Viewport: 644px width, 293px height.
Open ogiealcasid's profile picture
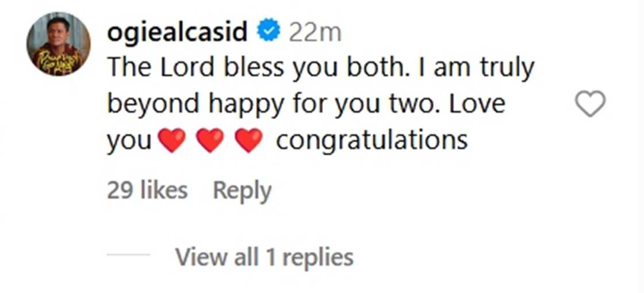58,44
